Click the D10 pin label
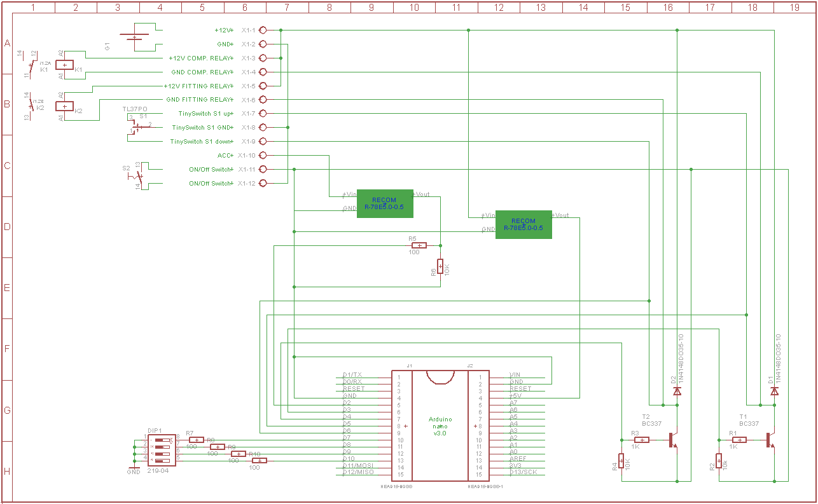818x504 pixels. tap(349, 459)
